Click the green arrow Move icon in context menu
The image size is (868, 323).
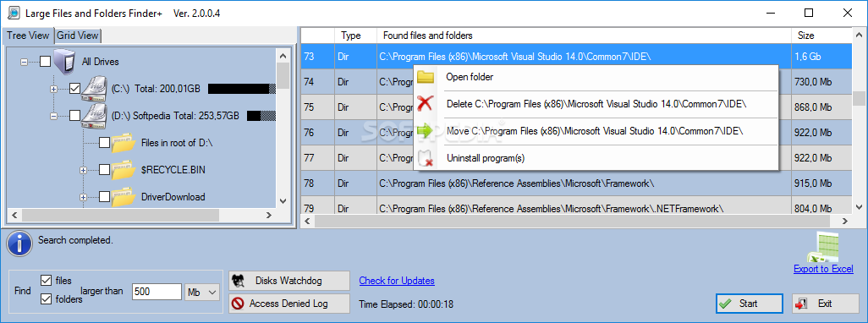pyautogui.click(x=426, y=131)
